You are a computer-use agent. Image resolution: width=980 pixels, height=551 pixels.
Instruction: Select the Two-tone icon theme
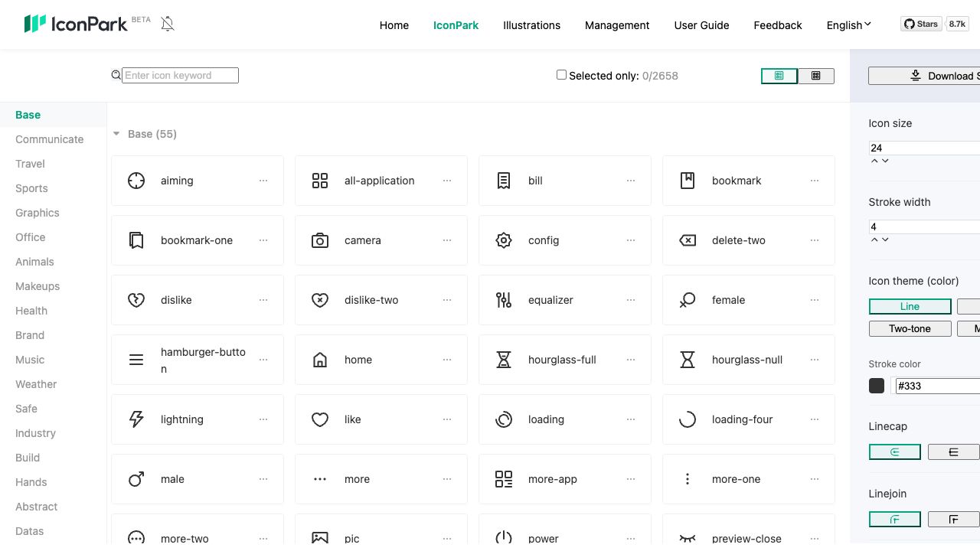pyautogui.click(x=910, y=329)
